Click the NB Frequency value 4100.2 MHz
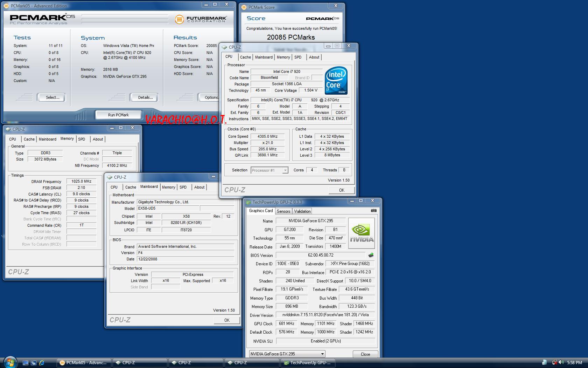 (x=117, y=165)
